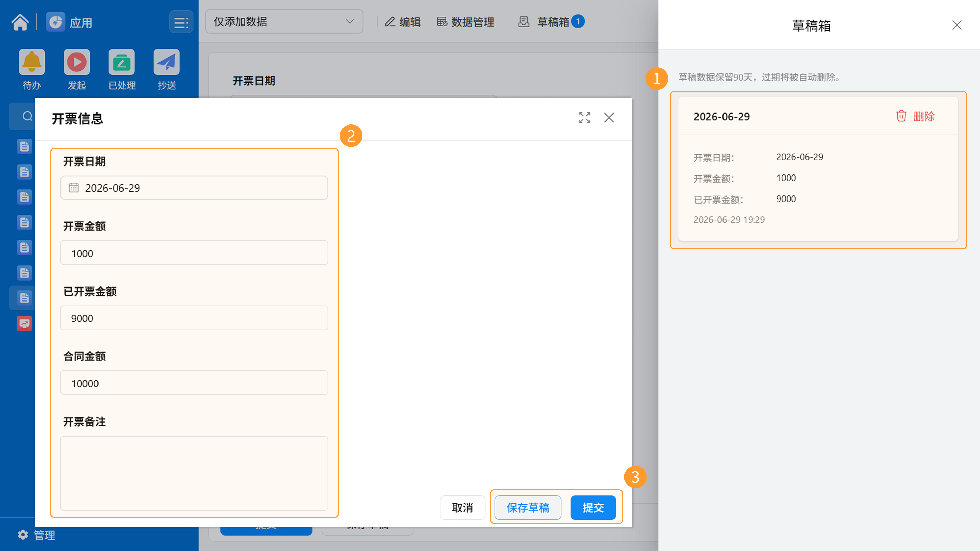Focus the 合同金额 input showing 10000
Image resolution: width=980 pixels, height=551 pixels.
(x=194, y=383)
